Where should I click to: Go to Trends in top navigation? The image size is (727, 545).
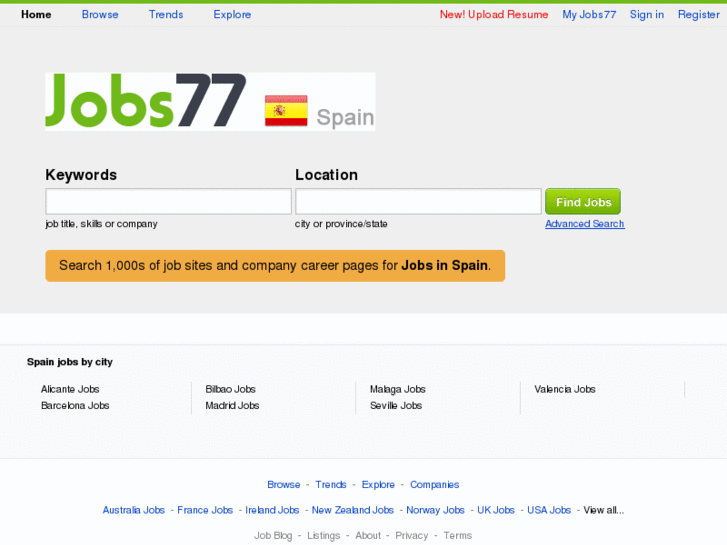(x=166, y=14)
